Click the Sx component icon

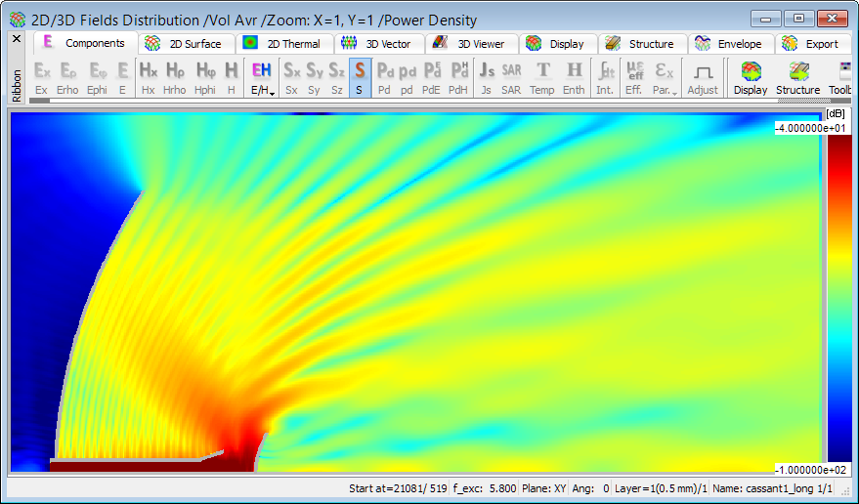291,77
